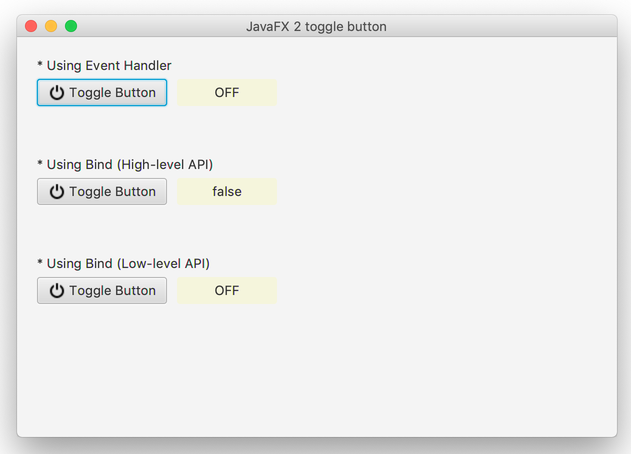The height and width of the screenshot is (454, 631).
Task: Toggle the Event Handler section's Toggle Button
Action: point(102,93)
